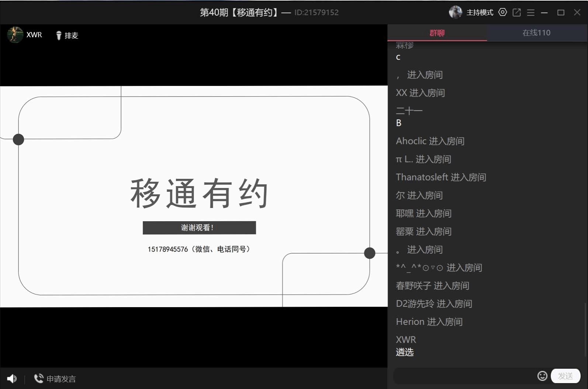Switch to the 在线110 tab
Image resolution: width=588 pixels, height=389 pixels.
click(x=536, y=33)
